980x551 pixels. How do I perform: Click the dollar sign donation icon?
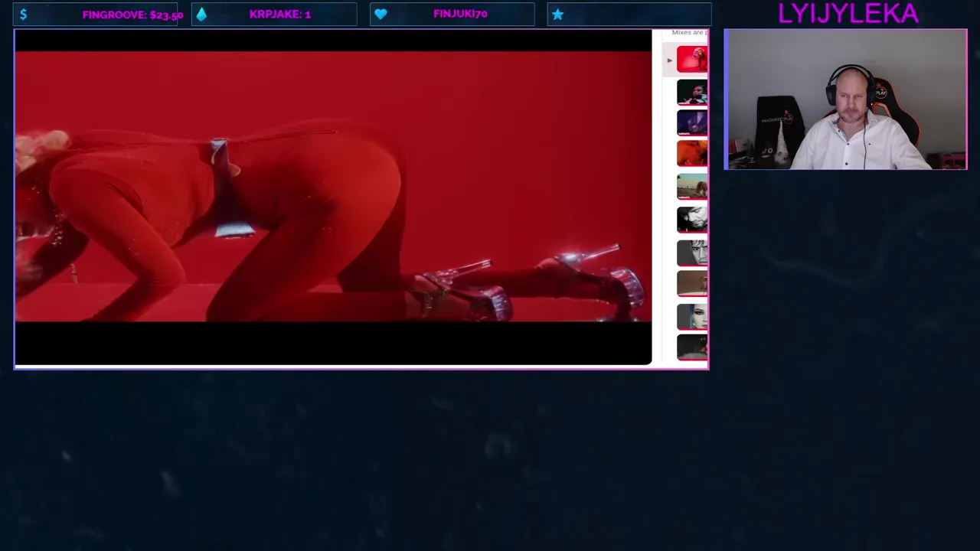(x=23, y=14)
